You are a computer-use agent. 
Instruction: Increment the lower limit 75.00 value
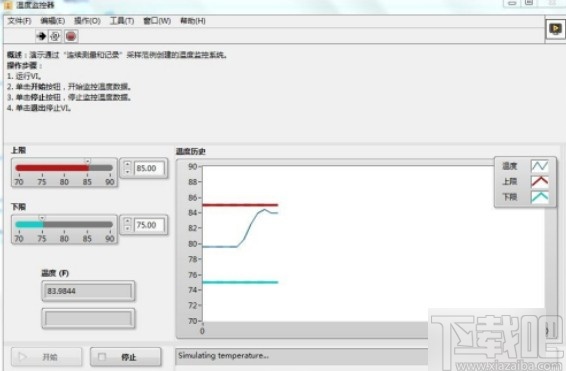127,221
